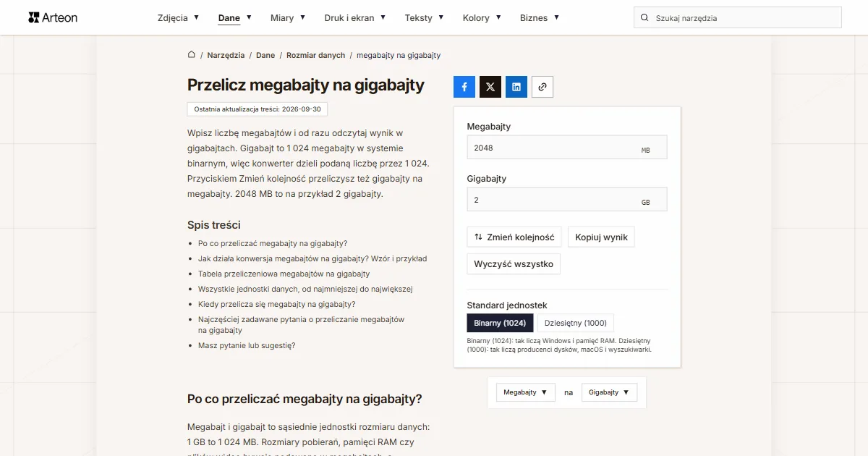Open the Kolory navigation menu
This screenshot has height=456, width=868.
pyautogui.click(x=482, y=18)
